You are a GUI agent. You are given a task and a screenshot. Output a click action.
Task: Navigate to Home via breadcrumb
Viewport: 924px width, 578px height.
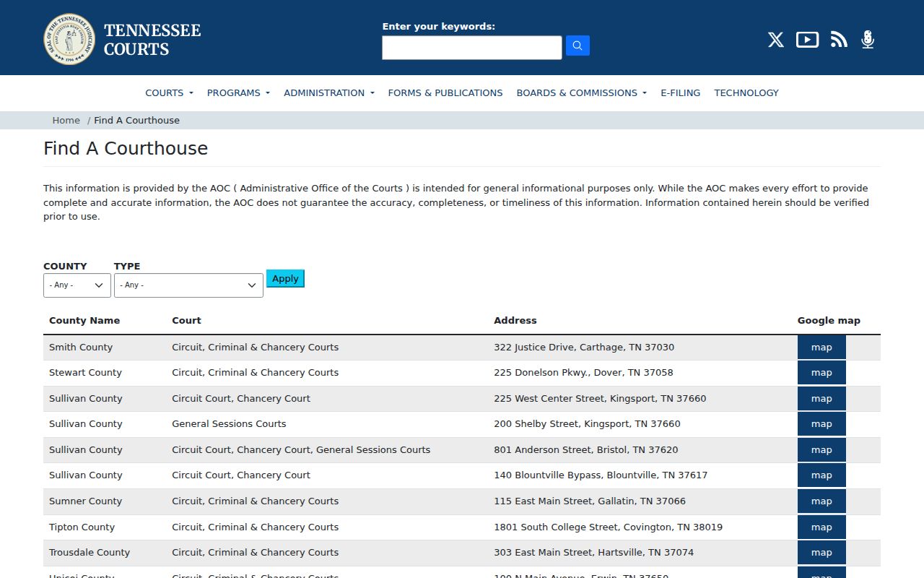coord(66,120)
